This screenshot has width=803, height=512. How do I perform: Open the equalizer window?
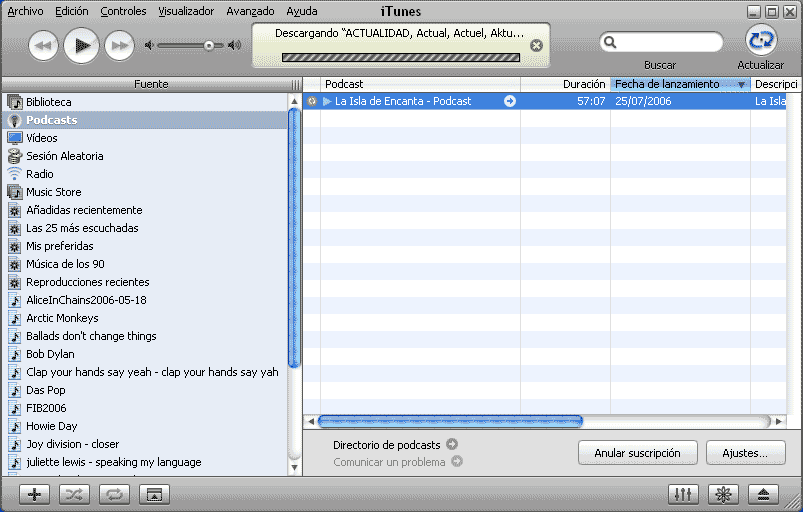[683, 494]
